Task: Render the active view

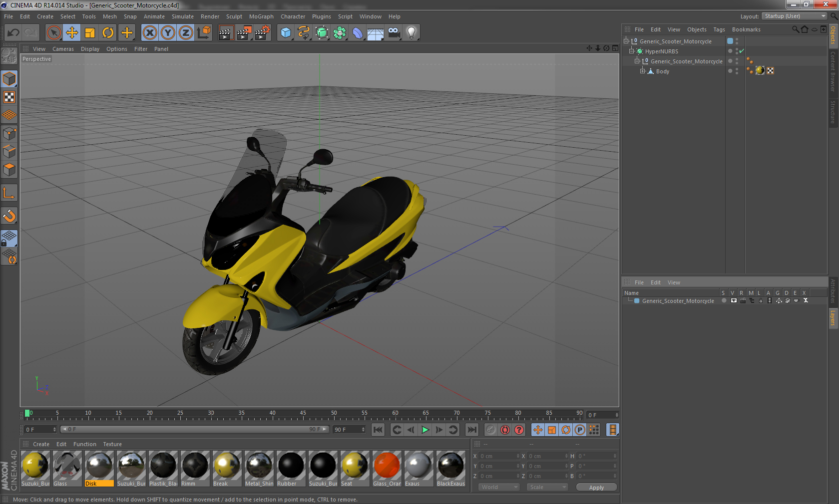Action: pyautogui.click(x=226, y=33)
